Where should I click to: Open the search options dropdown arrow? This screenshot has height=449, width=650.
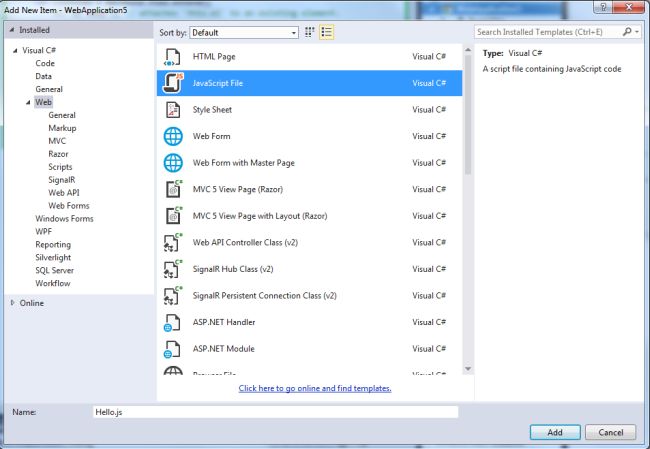pyautogui.click(x=637, y=32)
